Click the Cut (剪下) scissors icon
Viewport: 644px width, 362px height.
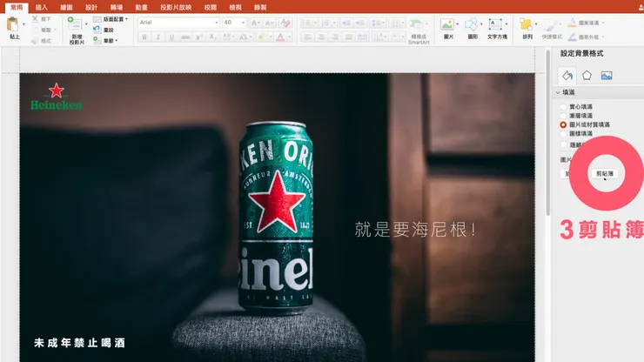35,19
